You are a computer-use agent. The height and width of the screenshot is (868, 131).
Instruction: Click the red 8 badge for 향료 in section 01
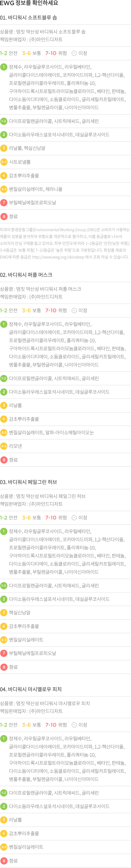(4, 216)
